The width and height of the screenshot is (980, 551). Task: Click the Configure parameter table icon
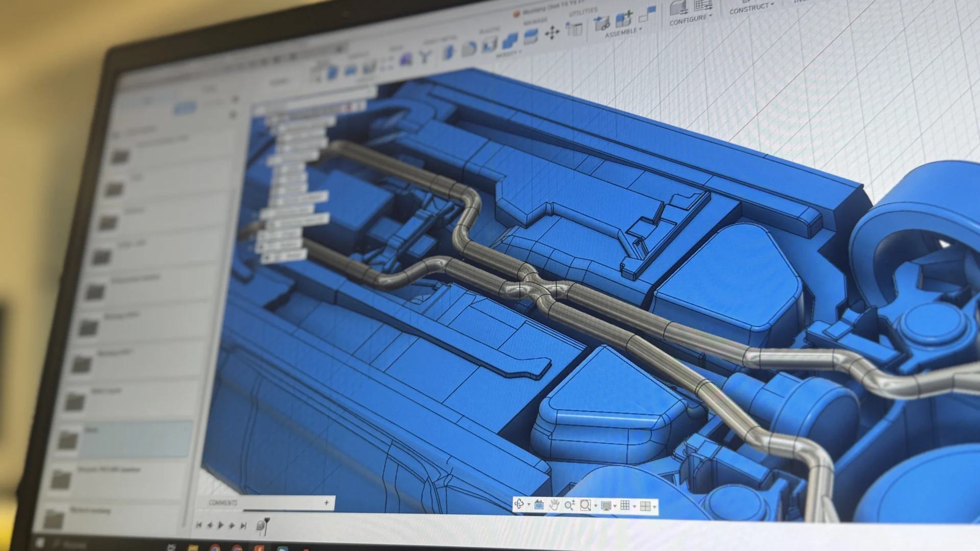[703, 5]
